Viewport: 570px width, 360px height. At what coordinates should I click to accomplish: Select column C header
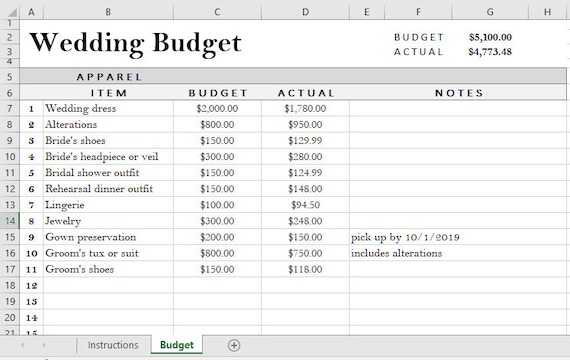click(x=217, y=12)
